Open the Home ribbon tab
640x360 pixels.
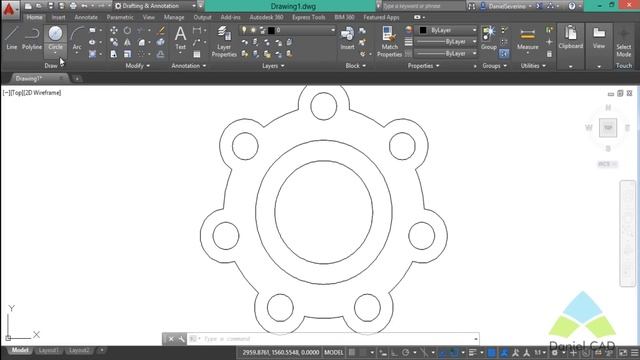tap(34, 18)
